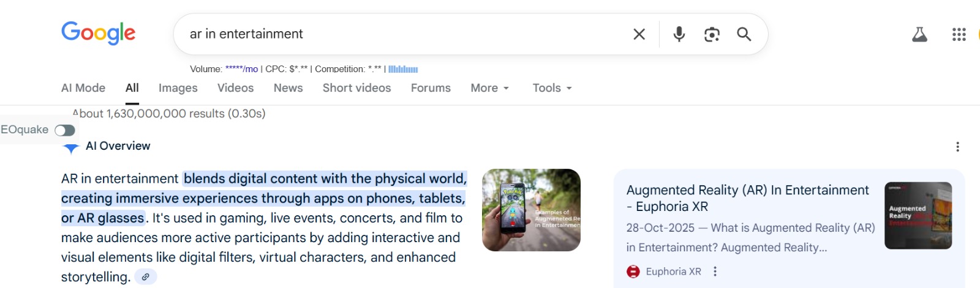The height and width of the screenshot is (288, 980).
Task: Open Search Labs flask icon
Action: pyautogui.click(x=919, y=34)
